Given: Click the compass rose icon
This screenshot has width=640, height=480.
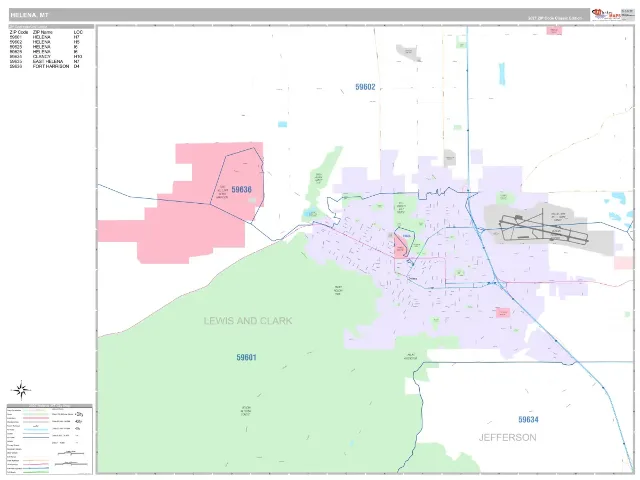Looking at the screenshot, I should point(20,390).
